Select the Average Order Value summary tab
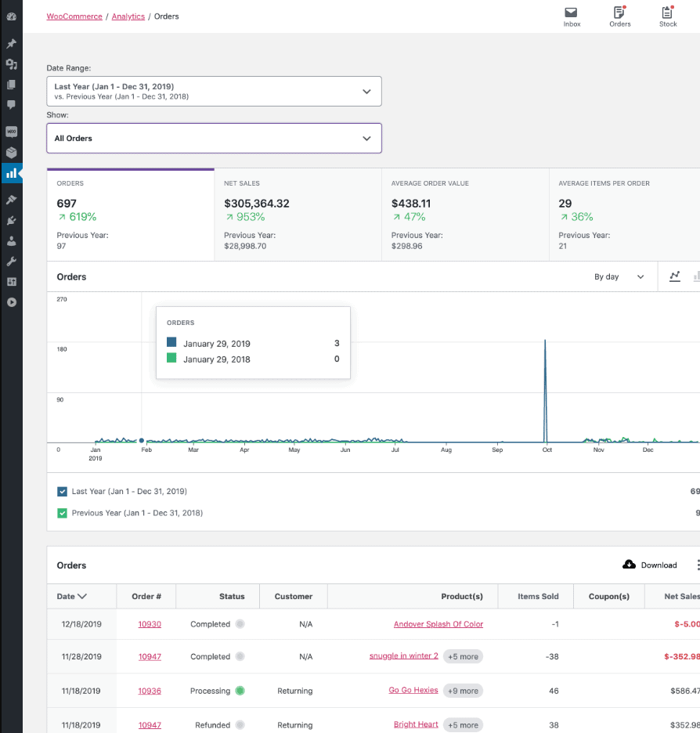This screenshot has height=733, width=700. [465, 215]
